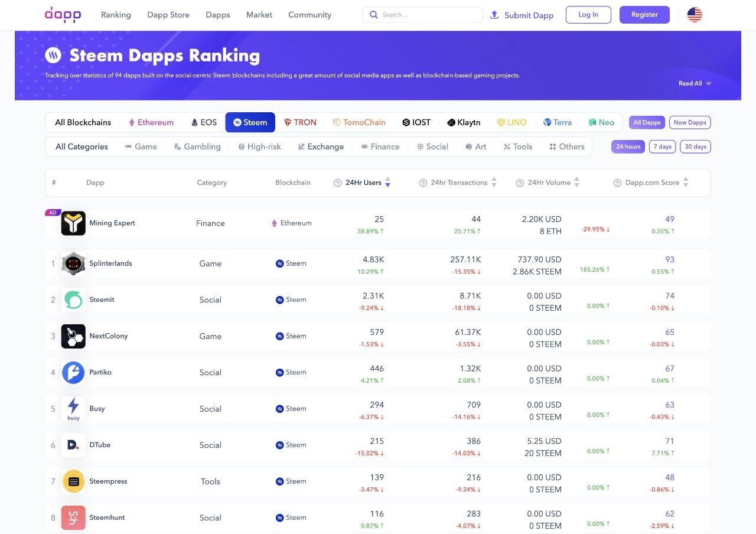Image resolution: width=756 pixels, height=534 pixels.
Task: Open Busy dapp icon
Action: (73, 409)
